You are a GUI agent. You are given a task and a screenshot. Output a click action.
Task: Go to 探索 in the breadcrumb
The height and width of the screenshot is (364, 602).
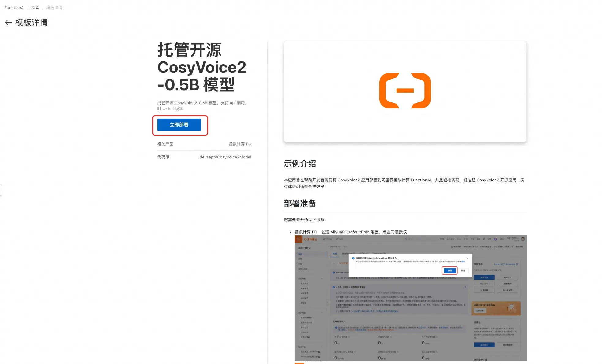[x=35, y=8]
